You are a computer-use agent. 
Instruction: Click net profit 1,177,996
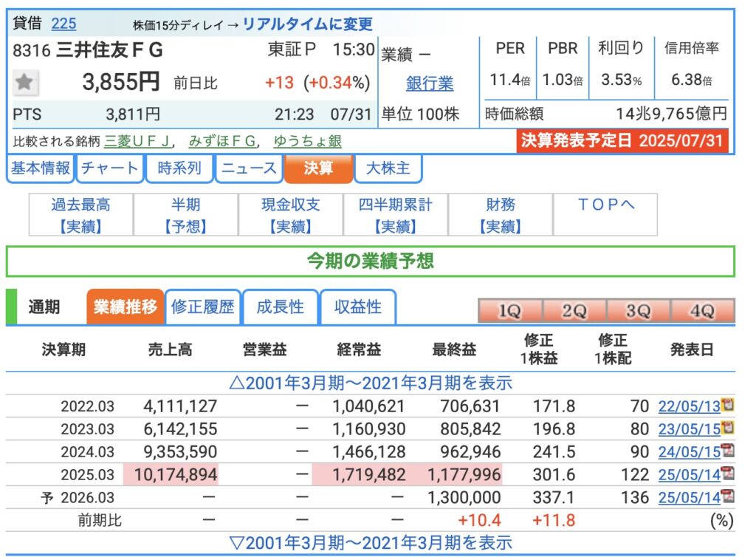464,474
